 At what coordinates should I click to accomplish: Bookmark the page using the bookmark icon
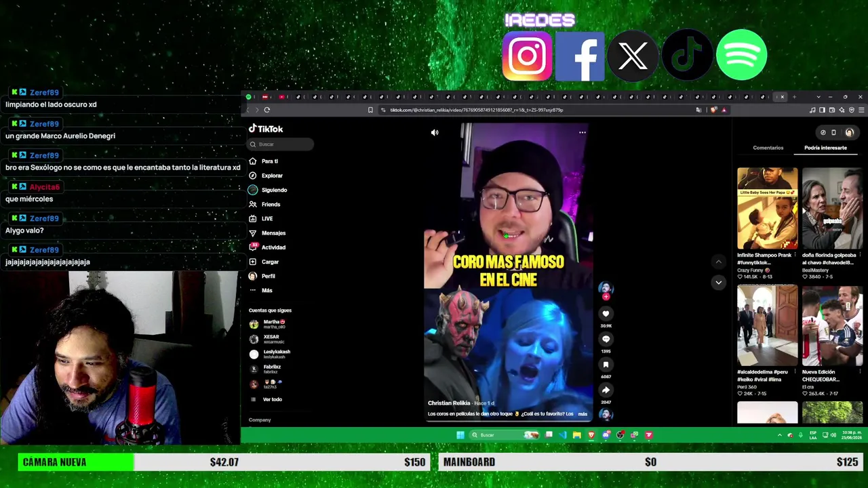370,110
